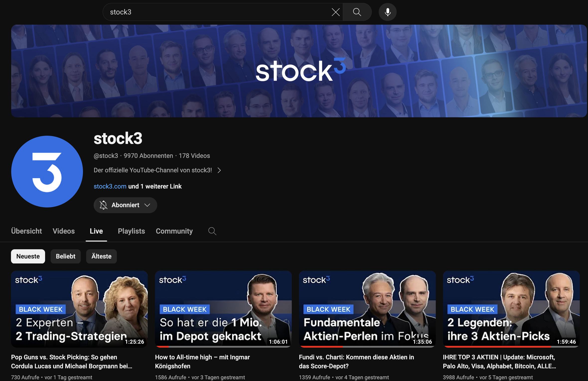The height and width of the screenshot is (381, 588).
Task: Open 'How to All-time high' video title
Action: (202, 362)
